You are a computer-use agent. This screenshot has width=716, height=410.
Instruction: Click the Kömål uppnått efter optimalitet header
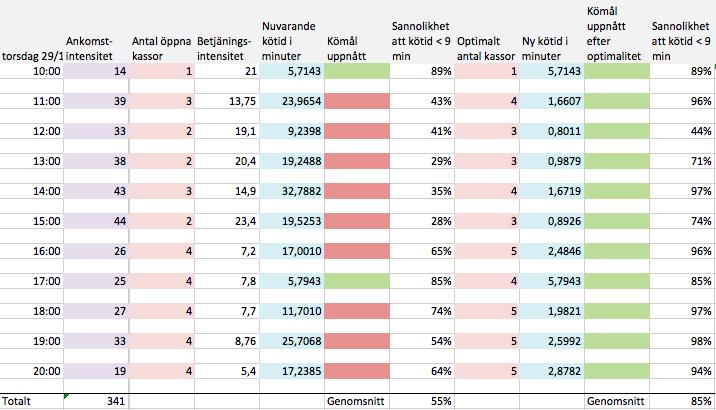[x=614, y=34]
